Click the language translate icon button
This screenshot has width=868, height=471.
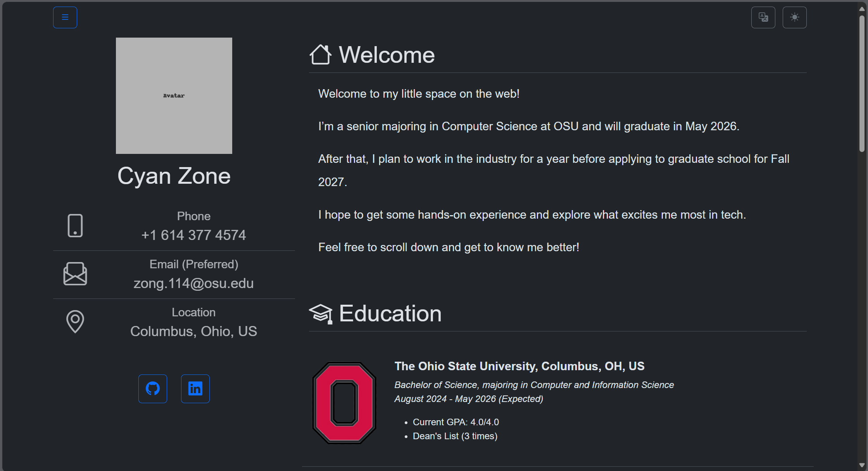pyautogui.click(x=763, y=17)
